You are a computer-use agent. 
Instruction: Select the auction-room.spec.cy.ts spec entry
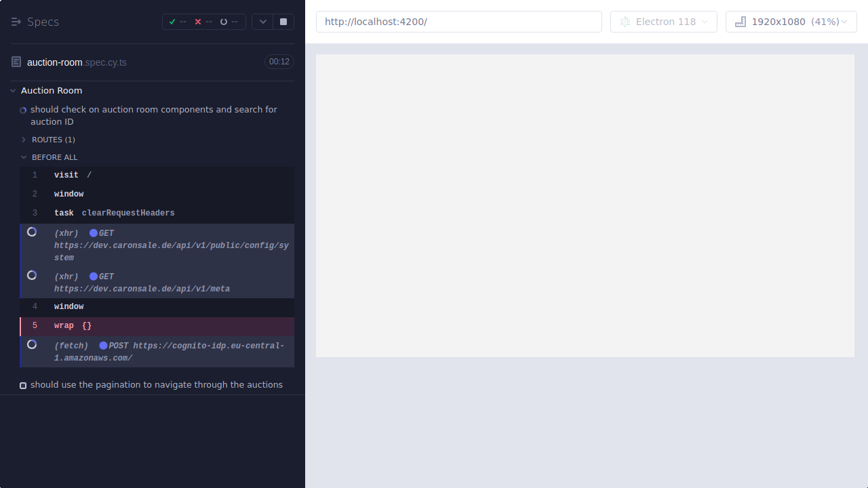click(77, 62)
